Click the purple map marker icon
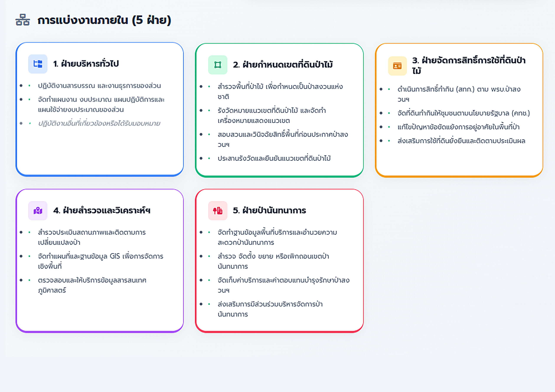 (x=38, y=211)
